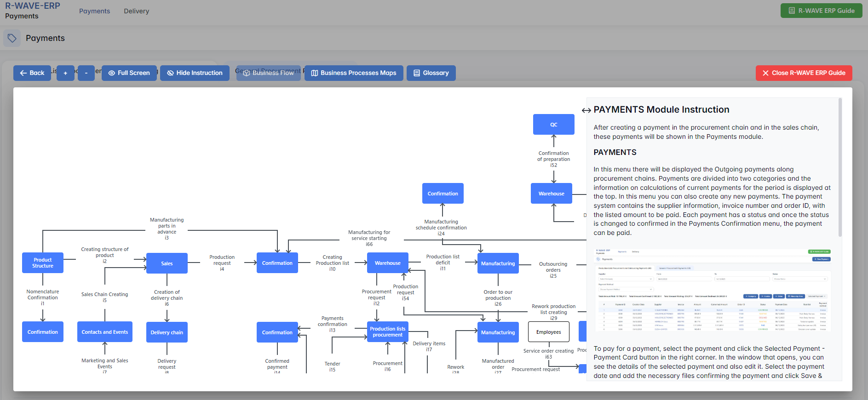Screen dimensions: 868x400
Task: Open the payments screenshot thumbnail
Action: click(713, 290)
